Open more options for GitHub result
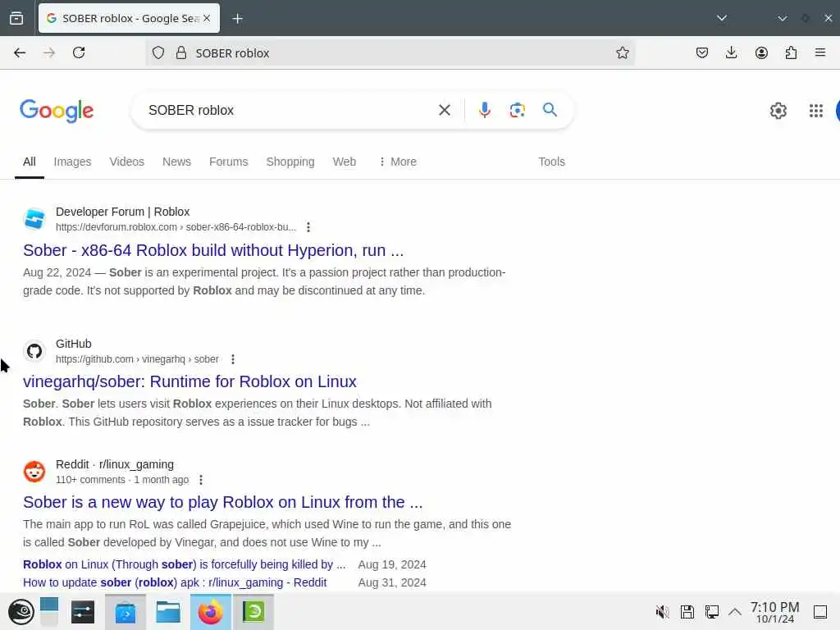The height and width of the screenshot is (630, 840). click(232, 359)
